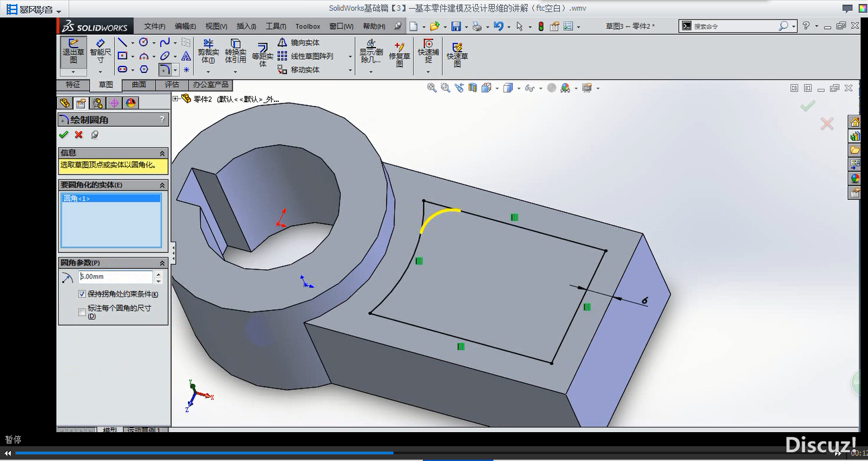
Task: Open the Linear Sketch Pattern dropdown arrow
Action: [x=350, y=56]
